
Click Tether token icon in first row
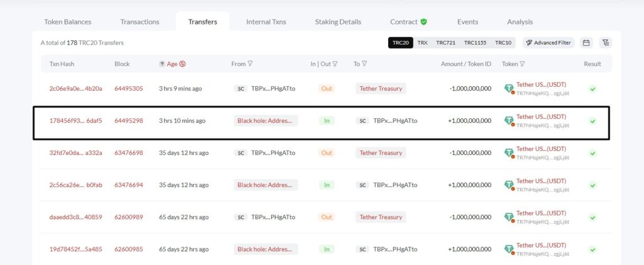click(x=509, y=89)
